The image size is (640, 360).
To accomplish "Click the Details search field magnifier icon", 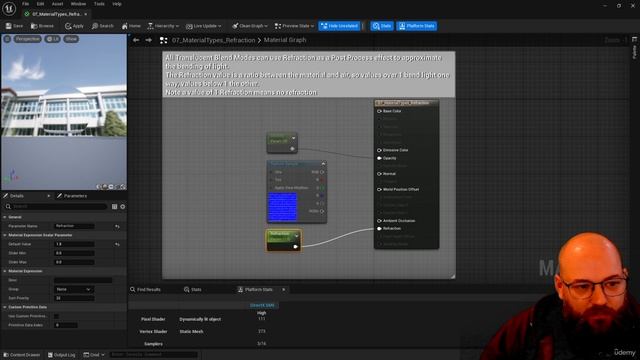I will click(x=8, y=207).
